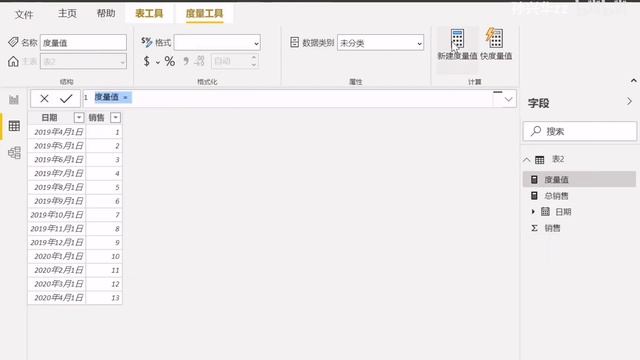Screen dimensions: 640x360
Task: Click the data category icon beside 数据类别
Action: (x=294, y=42)
